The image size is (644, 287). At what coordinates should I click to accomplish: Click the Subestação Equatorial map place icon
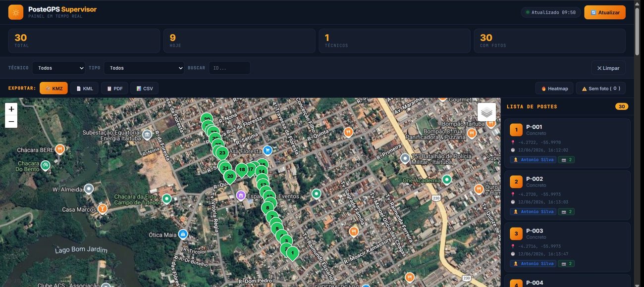[x=147, y=134]
